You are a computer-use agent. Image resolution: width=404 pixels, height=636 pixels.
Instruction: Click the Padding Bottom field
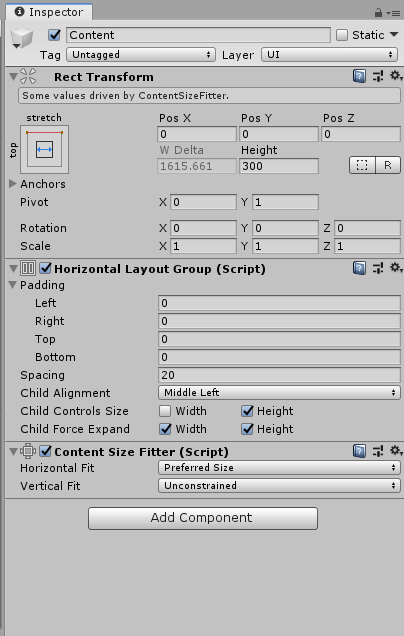279,357
